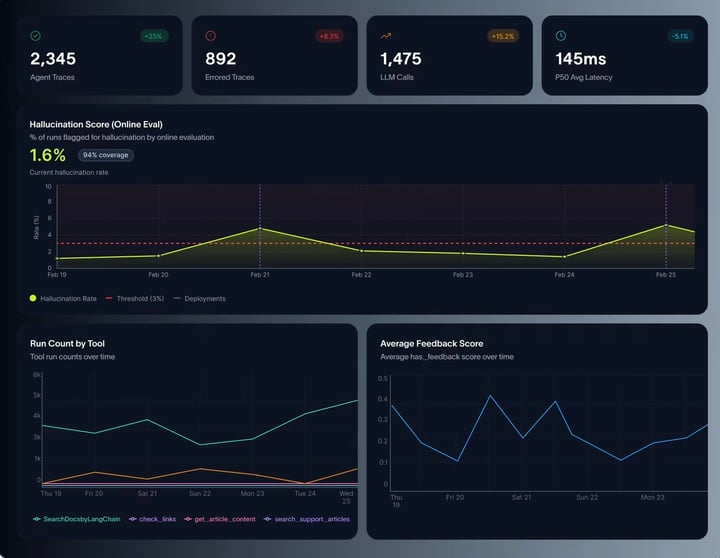720x558 pixels.
Task: Click the P50 Avg Latency label
Action: coord(584,77)
